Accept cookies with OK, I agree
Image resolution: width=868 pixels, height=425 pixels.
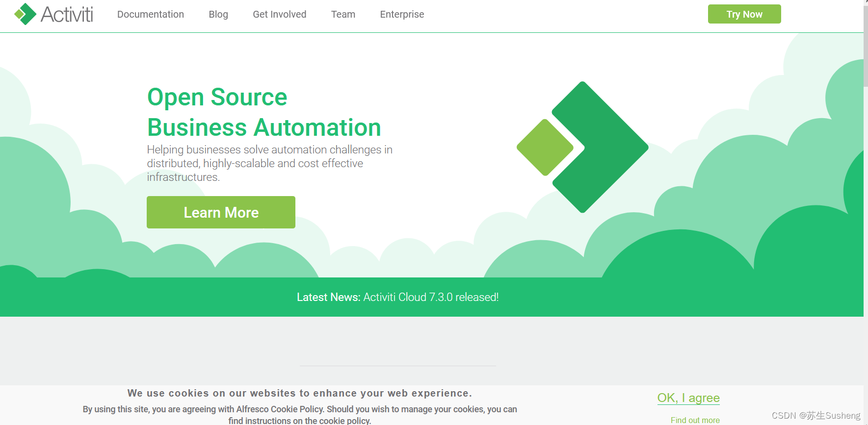(688, 398)
